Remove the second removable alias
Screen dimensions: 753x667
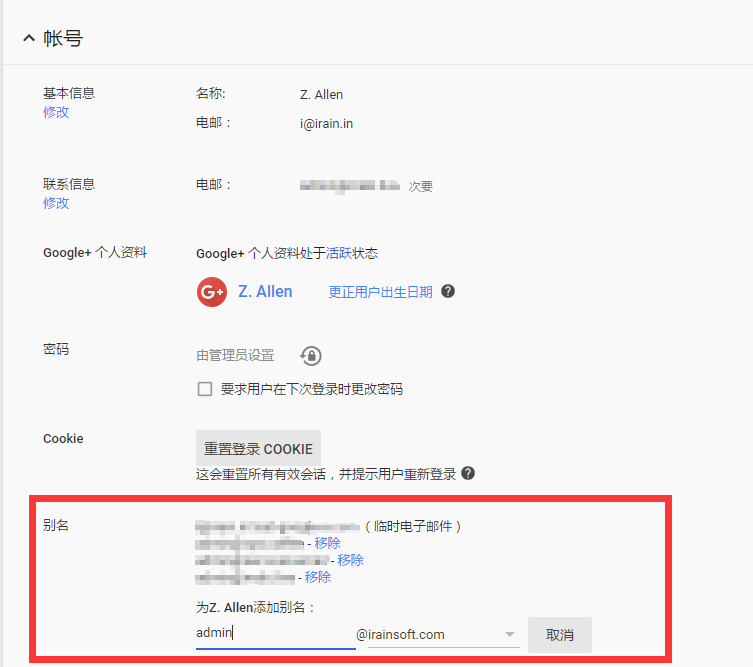point(350,560)
